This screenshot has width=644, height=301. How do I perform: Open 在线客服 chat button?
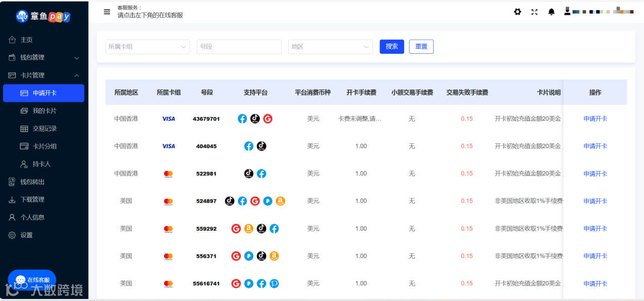(32, 280)
